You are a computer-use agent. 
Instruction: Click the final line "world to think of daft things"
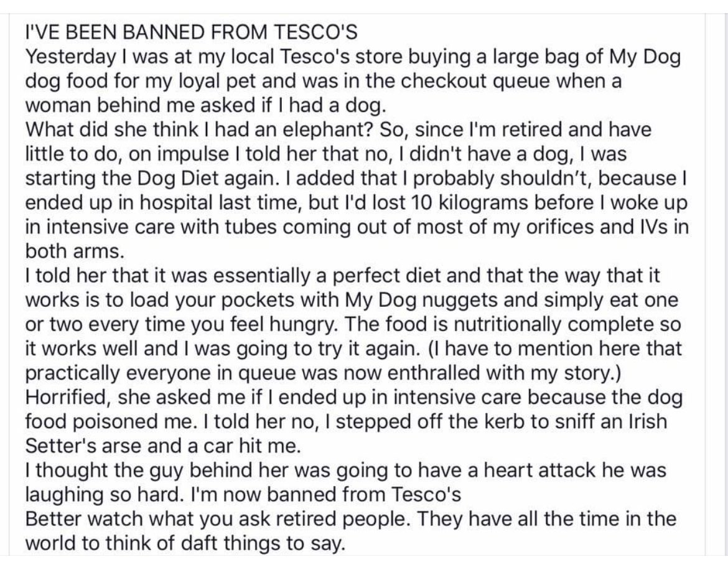point(185,543)
